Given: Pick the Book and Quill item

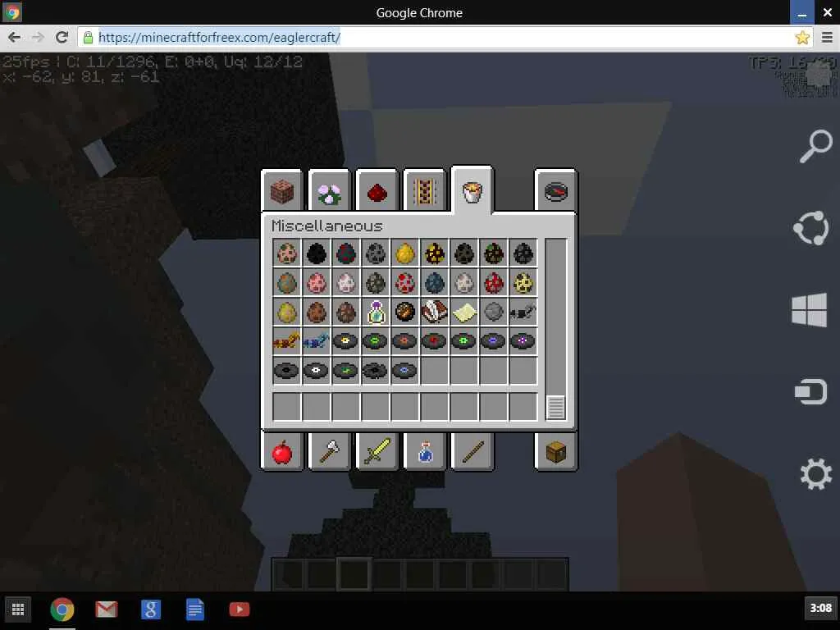Looking at the screenshot, I should pyautogui.click(x=435, y=312).
